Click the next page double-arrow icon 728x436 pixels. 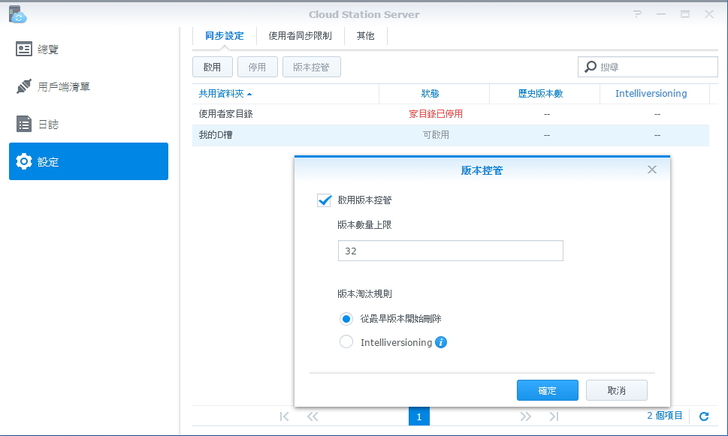coord(525,416)
